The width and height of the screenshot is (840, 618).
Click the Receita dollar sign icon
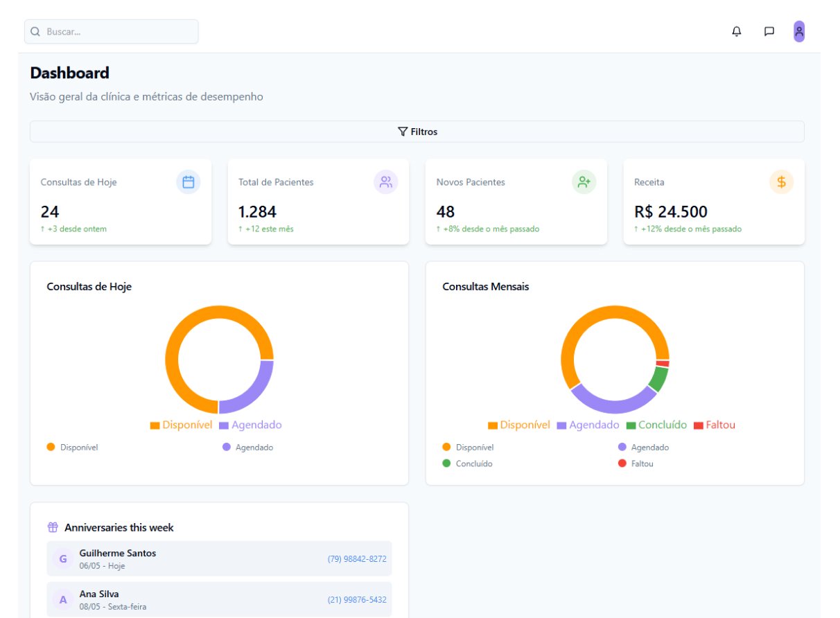[x=781, y=182]
